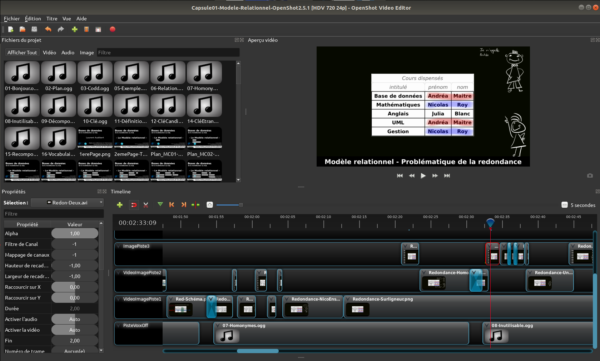The width and height of the screenshot is (600, 361).
Task: Select the 1erePage.png image thumbnail
Action: (95, 138)
